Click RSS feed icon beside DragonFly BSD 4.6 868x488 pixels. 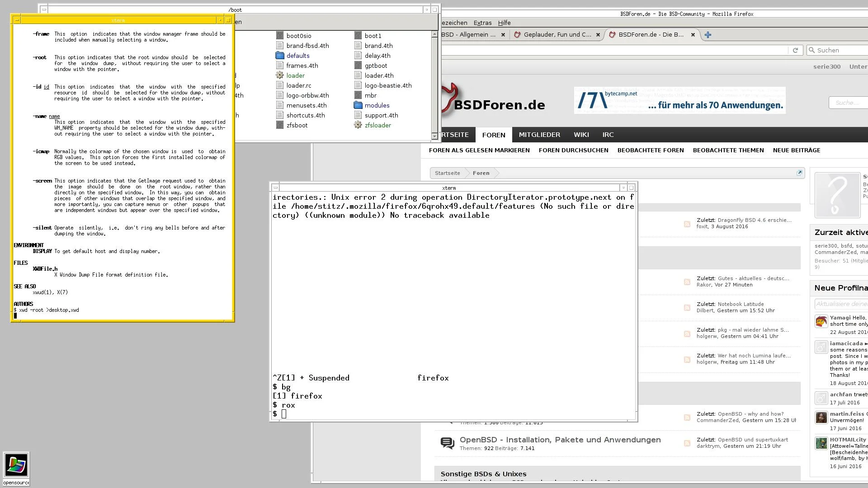[x=687, y=224]
